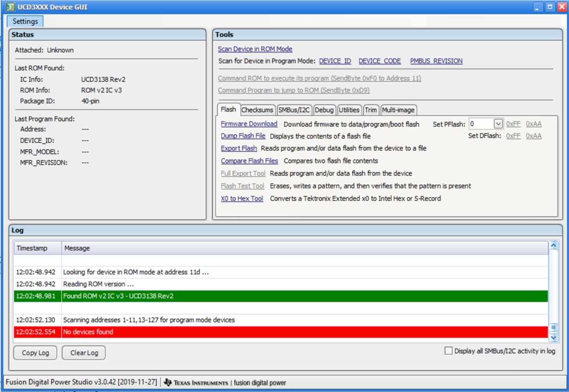Viewport: 569px width, 392px height.
Task: Click the Copy Log button
Action: click(35, 353)
